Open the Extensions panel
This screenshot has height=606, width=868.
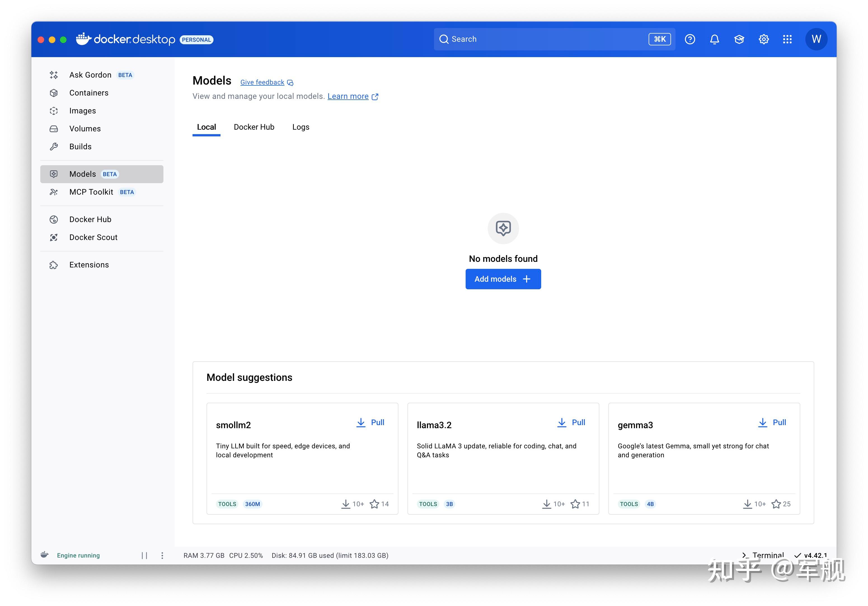(89, 264)
